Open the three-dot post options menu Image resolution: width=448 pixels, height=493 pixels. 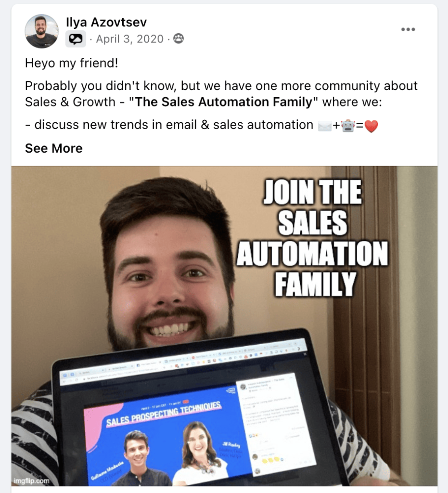pyautogui.click(x=408, y=29)
